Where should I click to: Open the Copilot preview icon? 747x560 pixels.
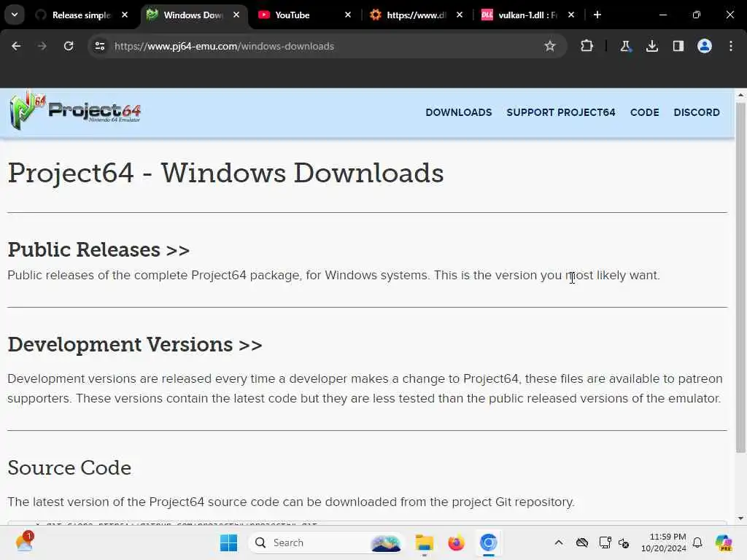(x=724, y=542)
